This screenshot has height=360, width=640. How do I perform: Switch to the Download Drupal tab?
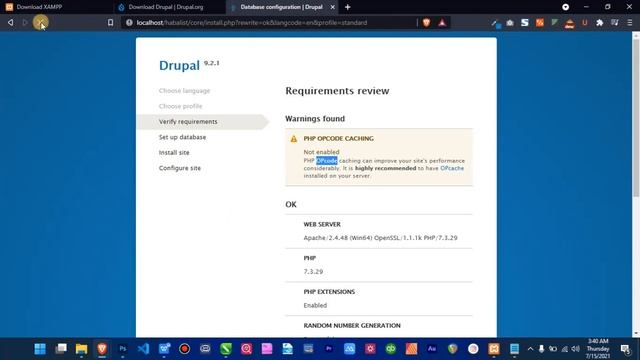169,7
